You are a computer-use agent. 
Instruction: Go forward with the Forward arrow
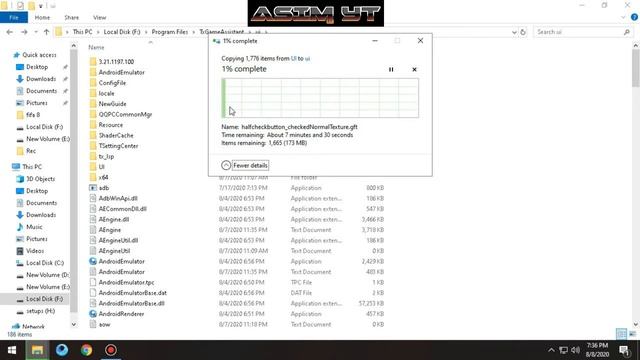click(24, 32)
